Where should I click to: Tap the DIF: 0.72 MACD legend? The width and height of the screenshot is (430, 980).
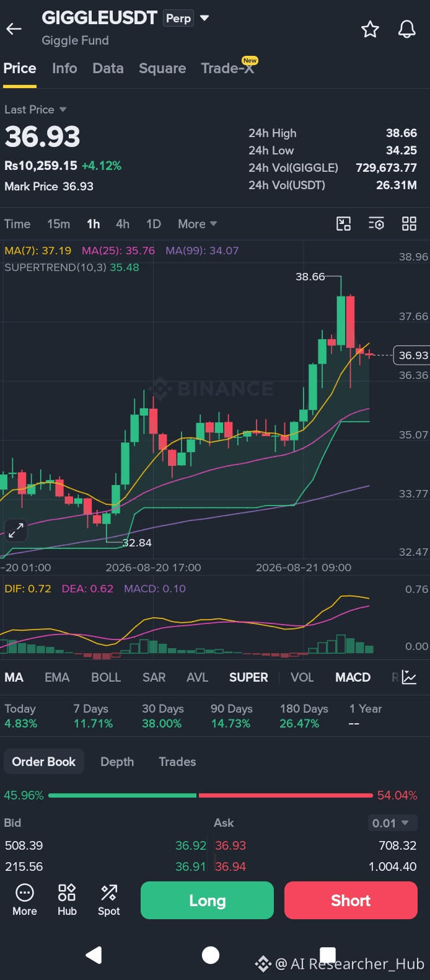pos(28,589)
